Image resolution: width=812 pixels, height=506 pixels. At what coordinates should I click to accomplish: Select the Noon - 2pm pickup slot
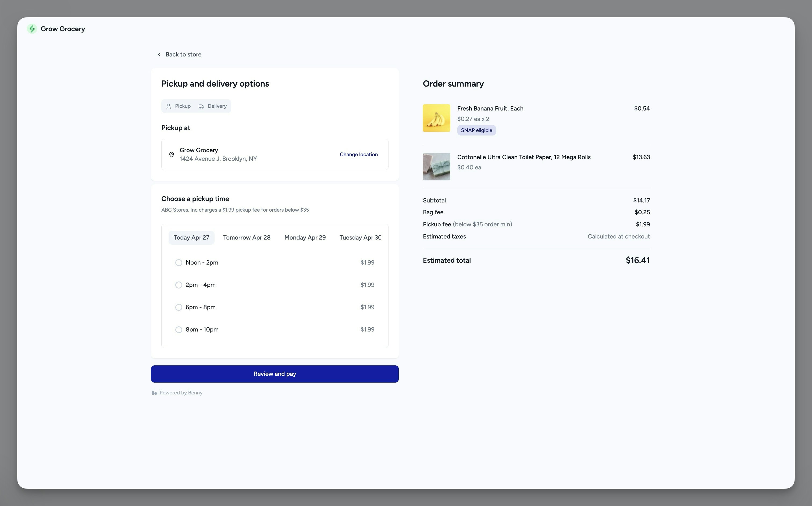pos(179,263)
